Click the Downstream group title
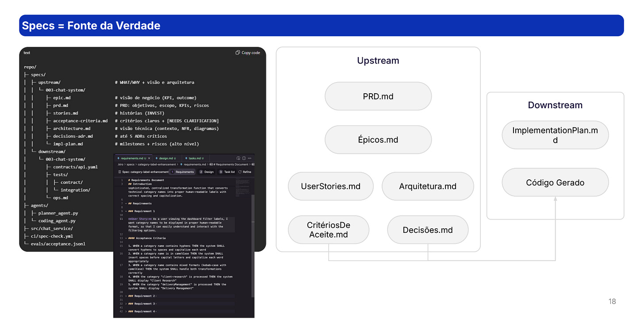The height and width of the screenshot is (326, 644). pyautogui.click(x=555, y=105)
